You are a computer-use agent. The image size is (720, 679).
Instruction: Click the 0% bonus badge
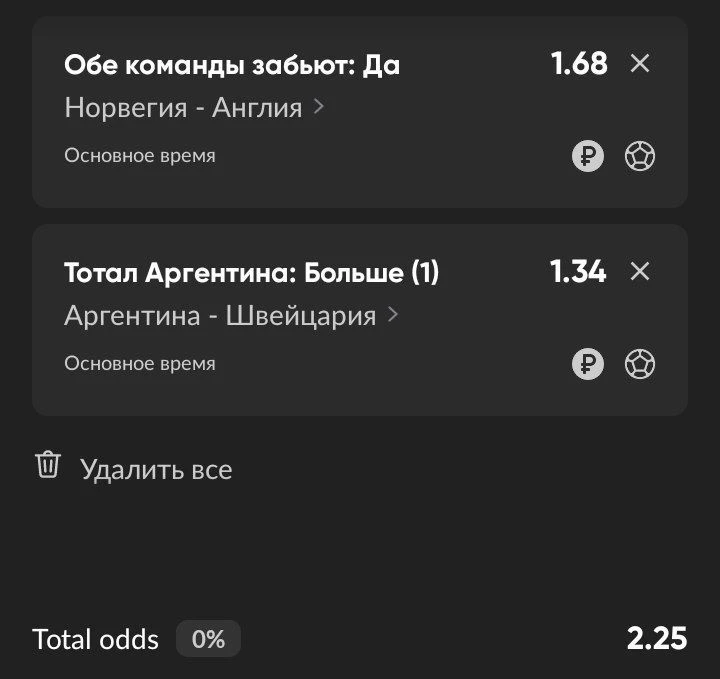(x=208, y=639)
